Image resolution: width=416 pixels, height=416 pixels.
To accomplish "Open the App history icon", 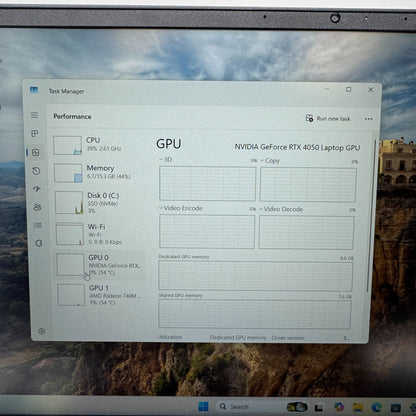I will [x=36, y=171].
